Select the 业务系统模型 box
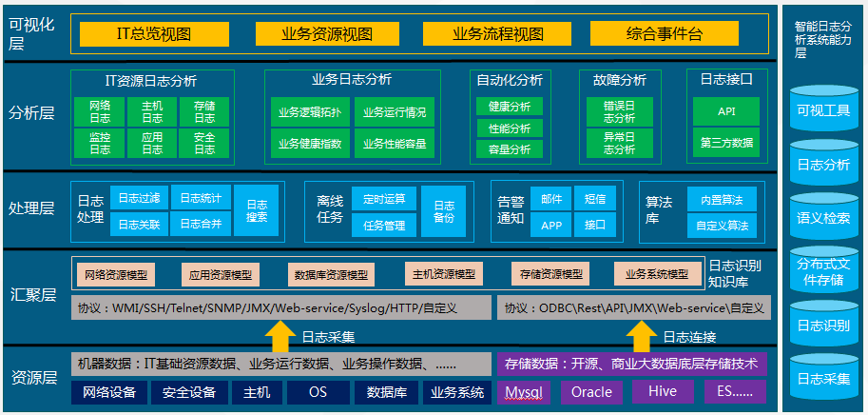Screen dimensions: 868x415 pyautogui.click(x=657, y=274)
